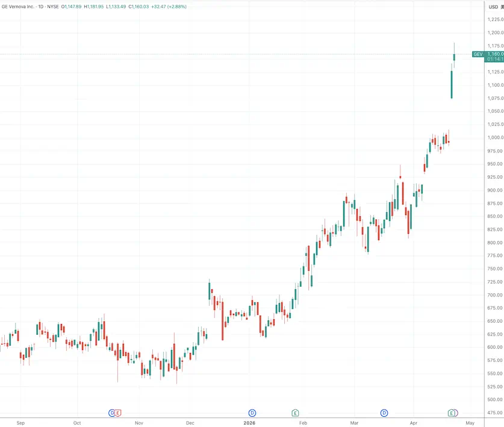Click the +32.47 (+2.88%) change value
Screen dimensions: 504x427
[171, 7]
